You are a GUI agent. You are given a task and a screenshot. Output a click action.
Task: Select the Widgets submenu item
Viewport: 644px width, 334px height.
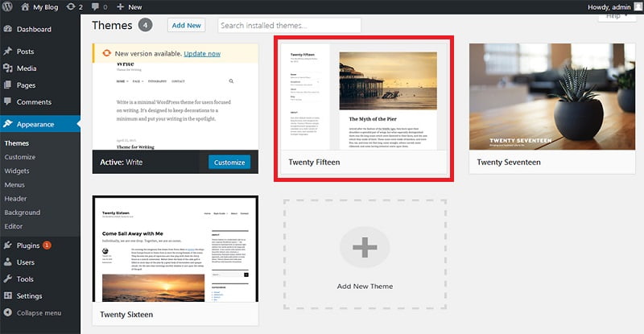(17, 171)
